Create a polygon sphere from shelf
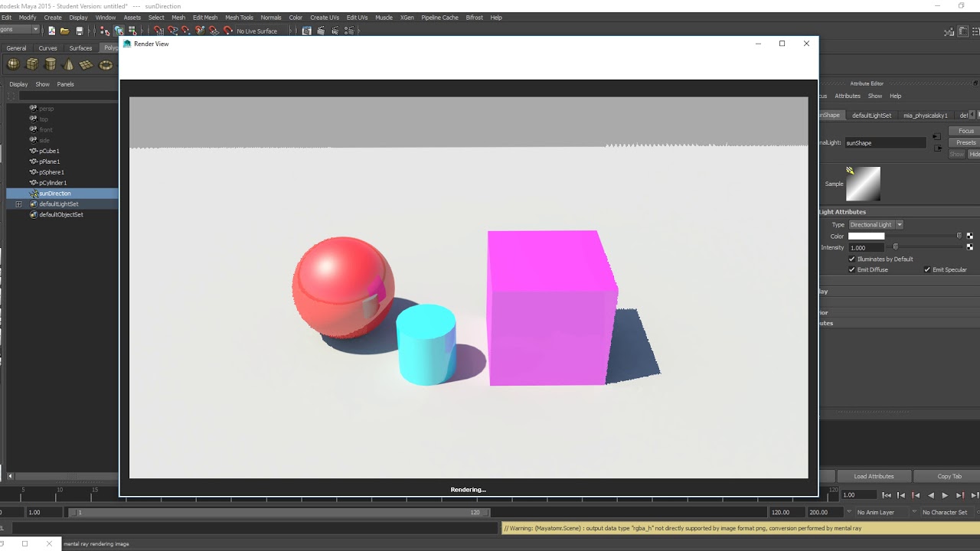Viewport: 980px width, 551px height. [14, 64]
